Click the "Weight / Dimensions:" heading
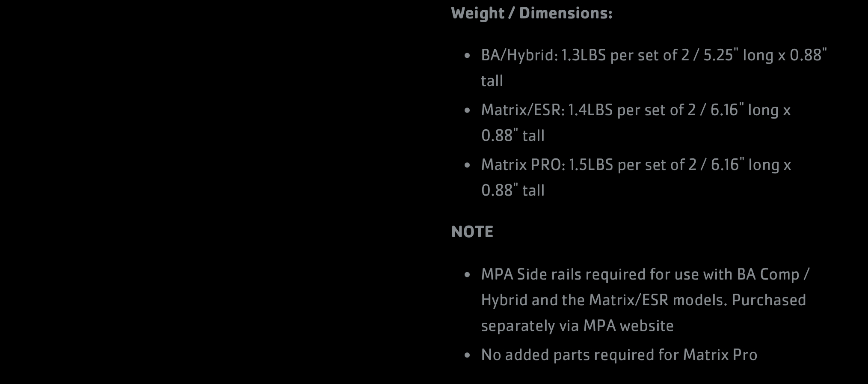This screenshot has width=868, height=384. pos(532,13)
